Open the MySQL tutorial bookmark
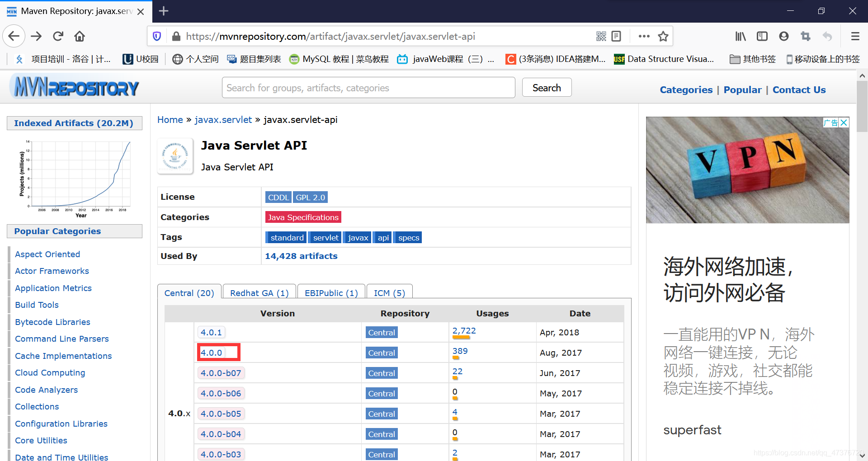 point(339,59)
